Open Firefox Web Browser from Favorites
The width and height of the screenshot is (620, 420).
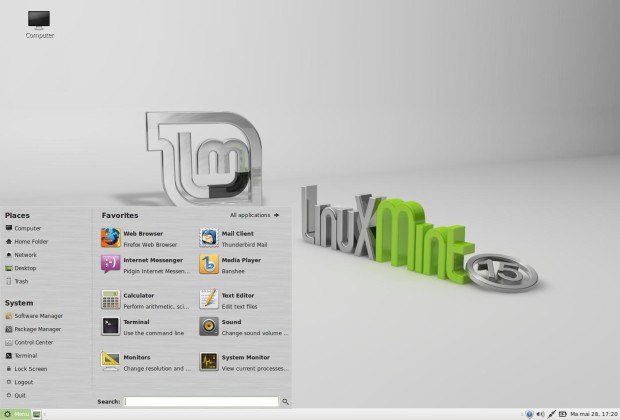(x=110, y=238)
